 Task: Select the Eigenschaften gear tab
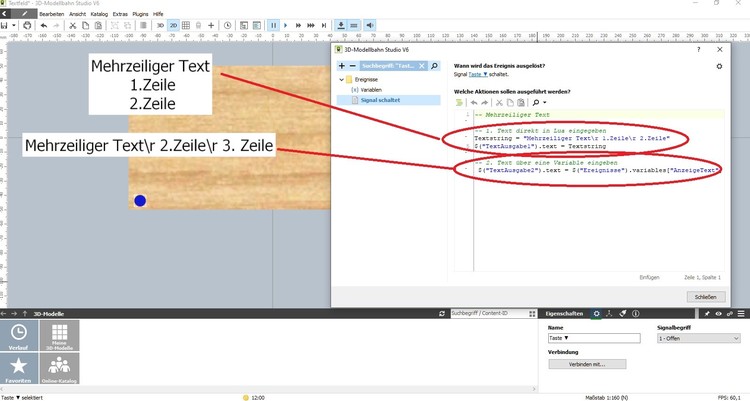[596, 313]
